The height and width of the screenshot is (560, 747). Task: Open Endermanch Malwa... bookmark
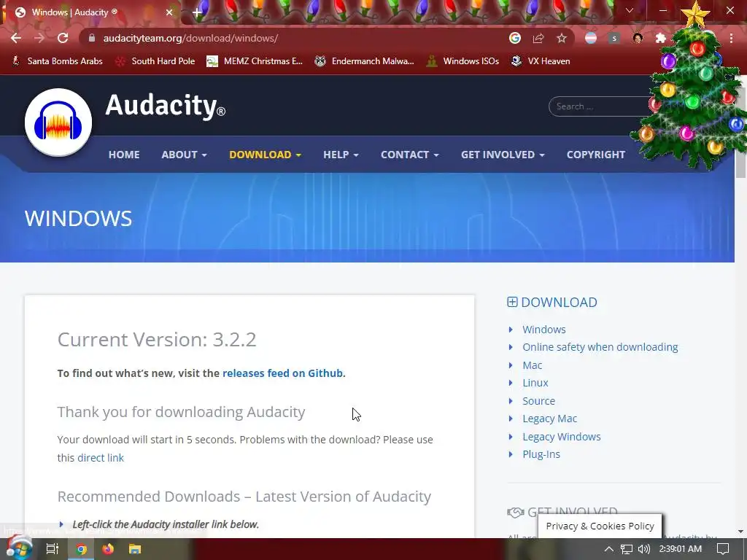365,61
